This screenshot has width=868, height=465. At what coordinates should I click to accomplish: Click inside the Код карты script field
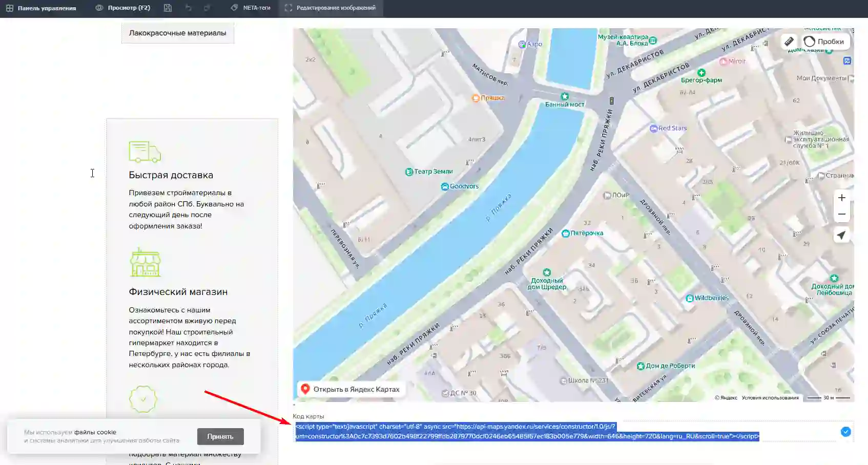[x=527, y=431]
